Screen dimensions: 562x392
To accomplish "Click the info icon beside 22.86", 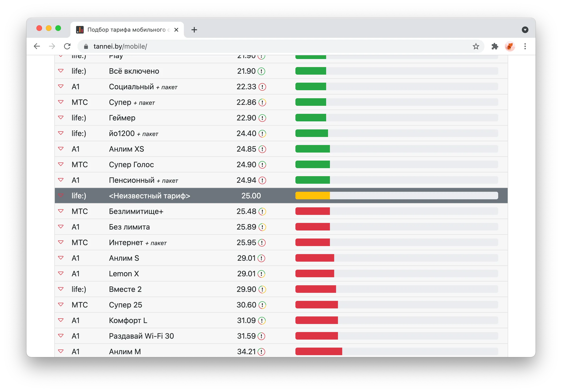I will click(x=262, y=102).
